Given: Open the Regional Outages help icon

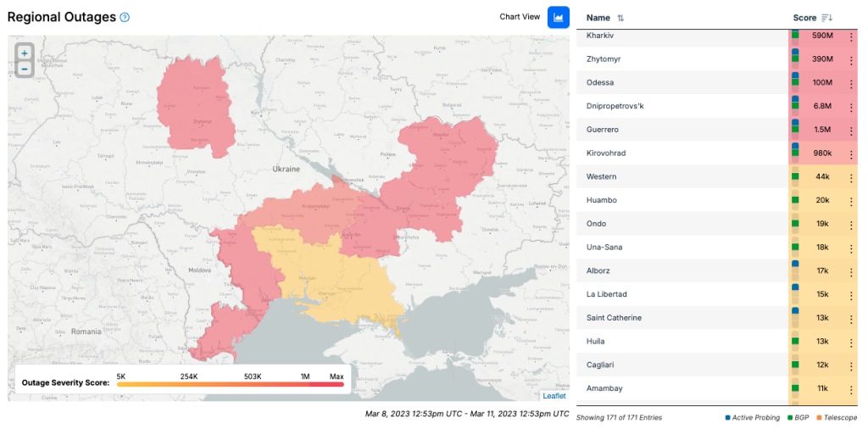Looking at the screenshot, I should 125,17.
